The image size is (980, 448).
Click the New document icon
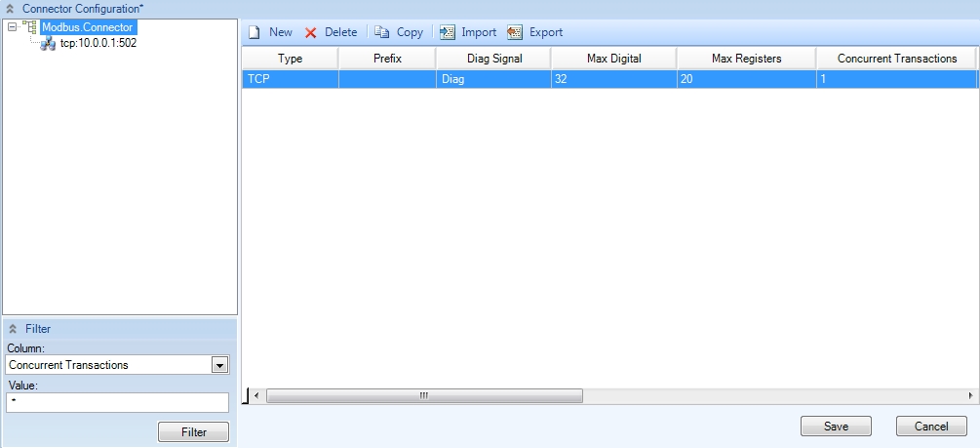255,32
